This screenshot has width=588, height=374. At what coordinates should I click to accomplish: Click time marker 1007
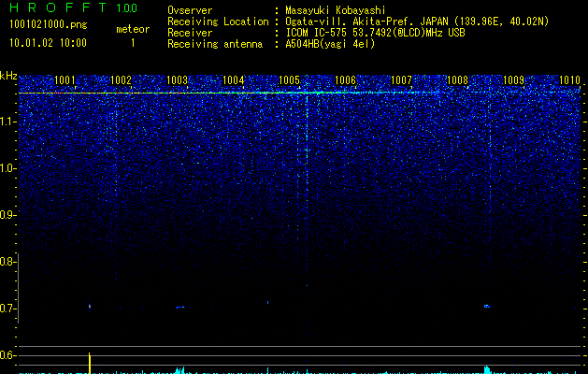(x=401, y=79)
